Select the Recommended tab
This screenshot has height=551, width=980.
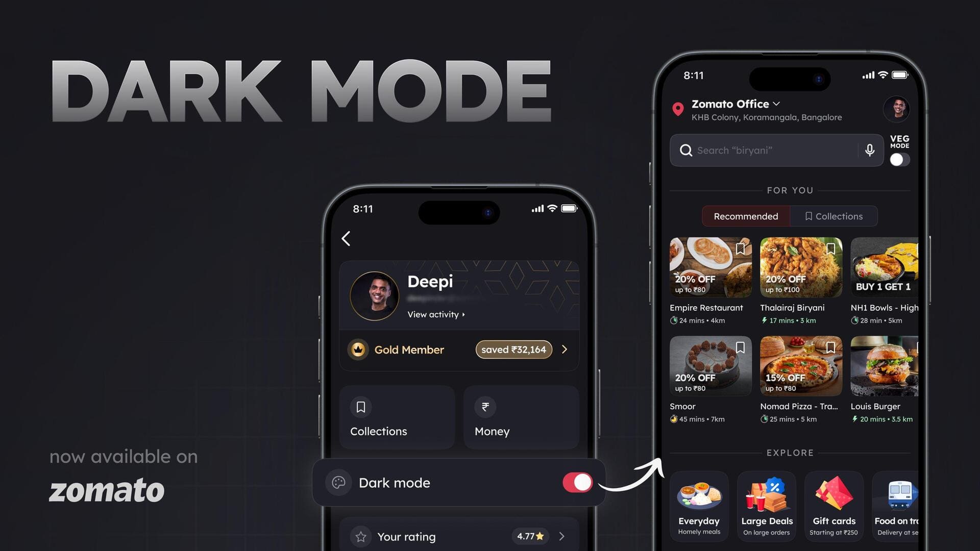click(x=746, y=216)
